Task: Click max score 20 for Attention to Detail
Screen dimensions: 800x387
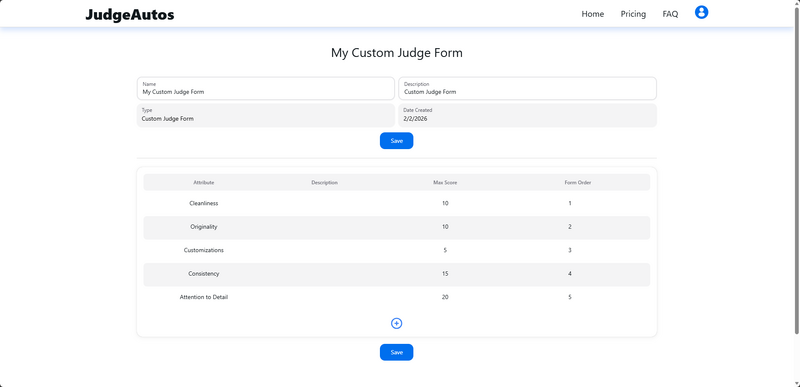Action: pos(445,297)
